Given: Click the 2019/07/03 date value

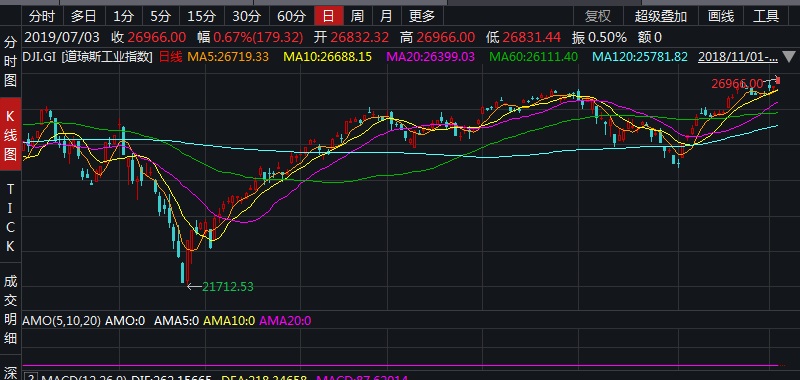Looking at the screenshot, I should (x=62, y=37).
